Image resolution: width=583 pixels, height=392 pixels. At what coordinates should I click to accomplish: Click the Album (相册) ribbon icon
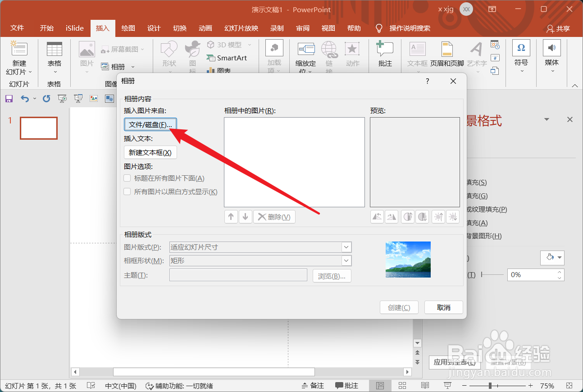[105, 67]
